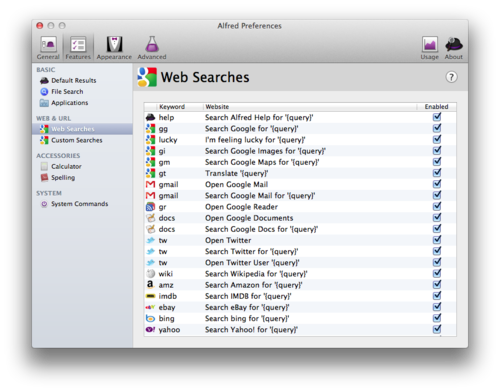The image size is (500, 392).
Task: Uncheck Enabled for Open Google Reader
Action: tap(437, 206)
